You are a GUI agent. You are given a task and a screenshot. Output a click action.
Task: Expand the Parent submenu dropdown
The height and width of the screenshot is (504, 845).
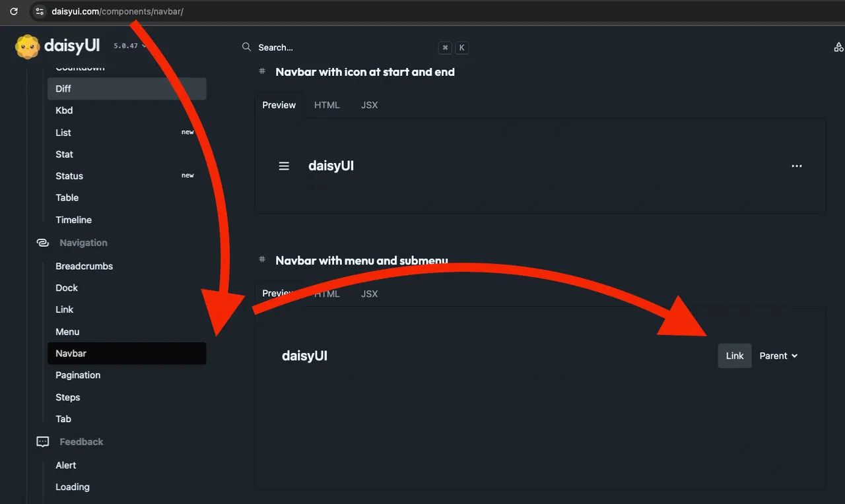pos(778,356)
